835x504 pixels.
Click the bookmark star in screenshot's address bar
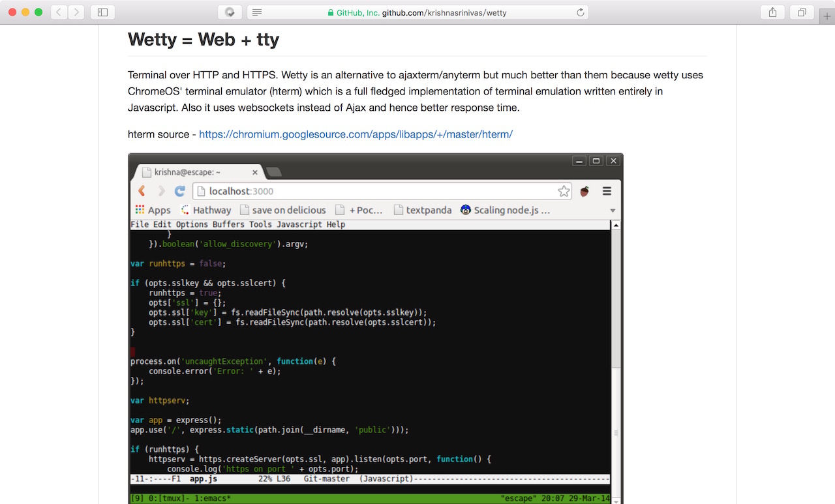point(564,191)
